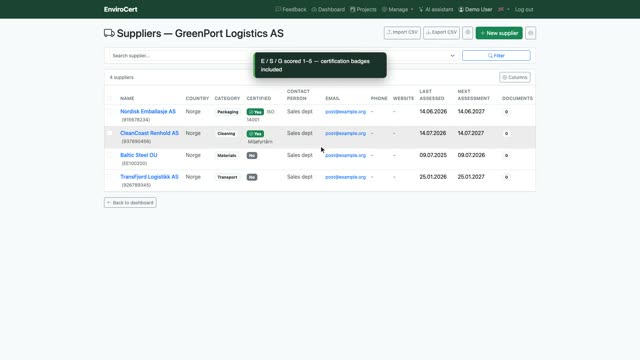Email TransFjord Logistikk via post@example.org

(345, 177)
